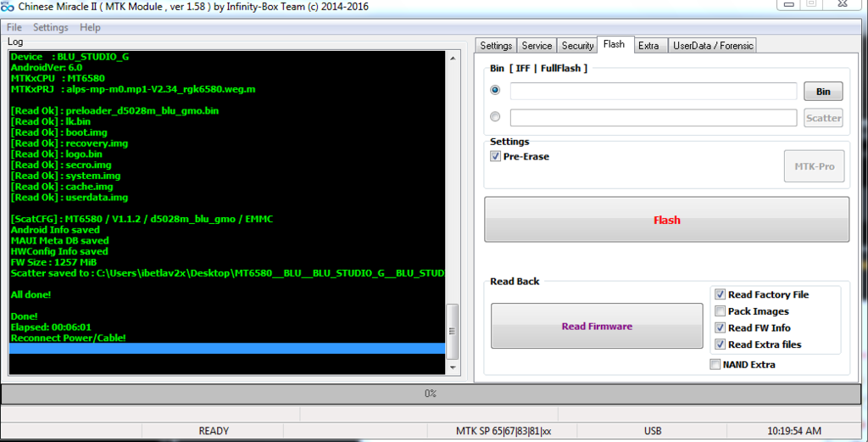Open the Extra tab

coord(648,46)
